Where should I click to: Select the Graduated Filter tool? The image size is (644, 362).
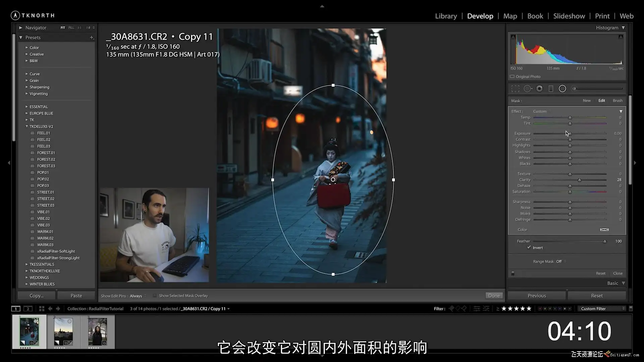(x=551, y=88)
